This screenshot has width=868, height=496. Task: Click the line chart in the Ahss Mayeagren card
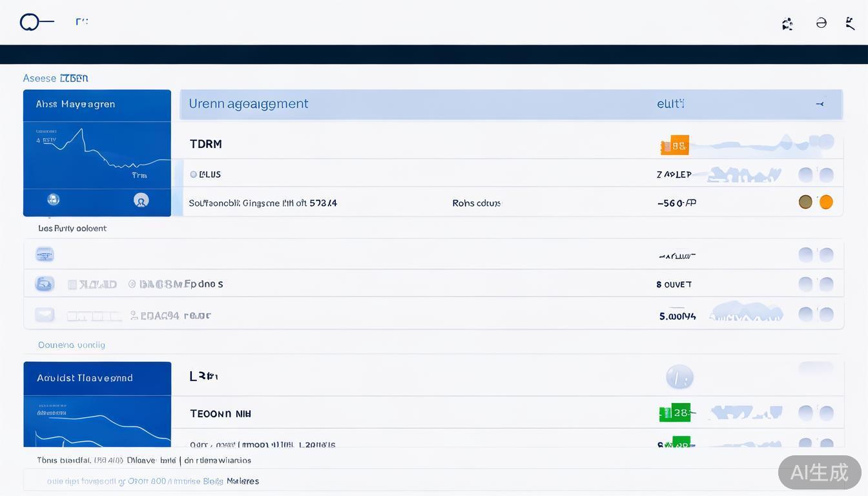[x=97, y=152]
